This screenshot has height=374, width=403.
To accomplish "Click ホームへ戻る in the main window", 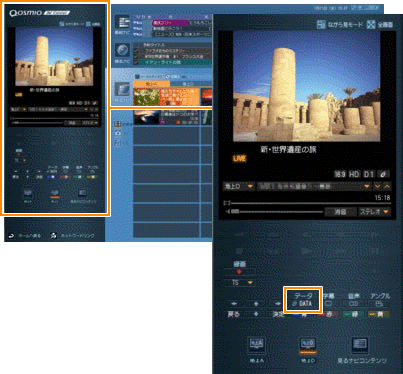I will (25, 236).
